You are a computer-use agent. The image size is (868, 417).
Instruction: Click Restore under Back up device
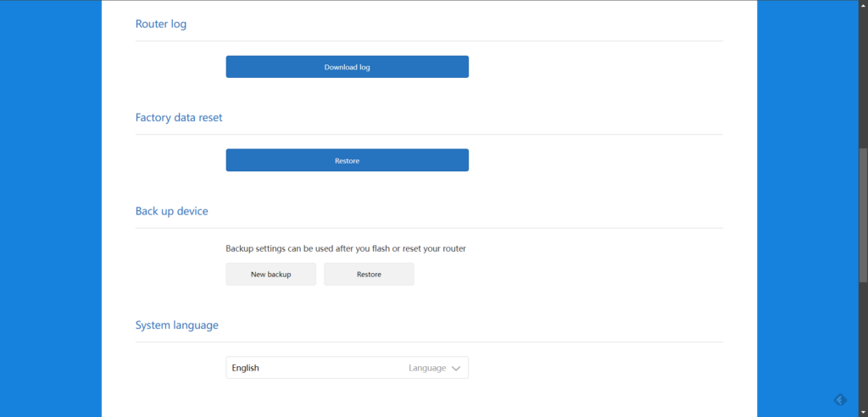[x=369, y=275]
